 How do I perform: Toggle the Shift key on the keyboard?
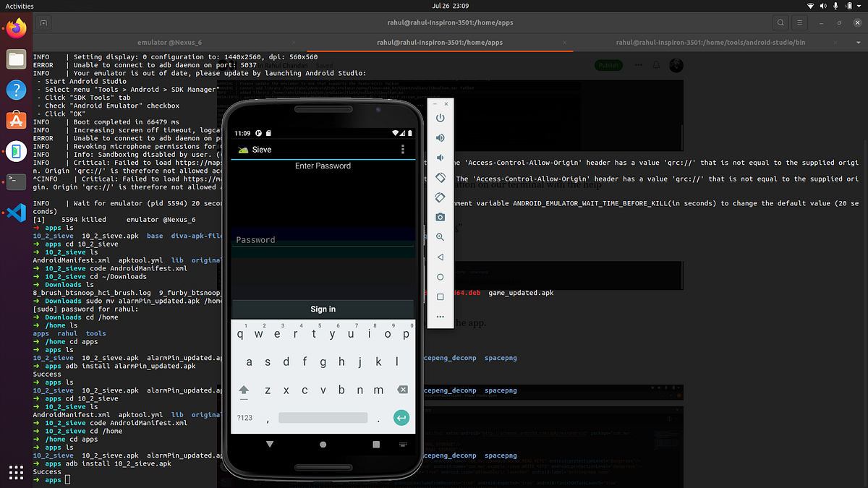tap(244, 390)
